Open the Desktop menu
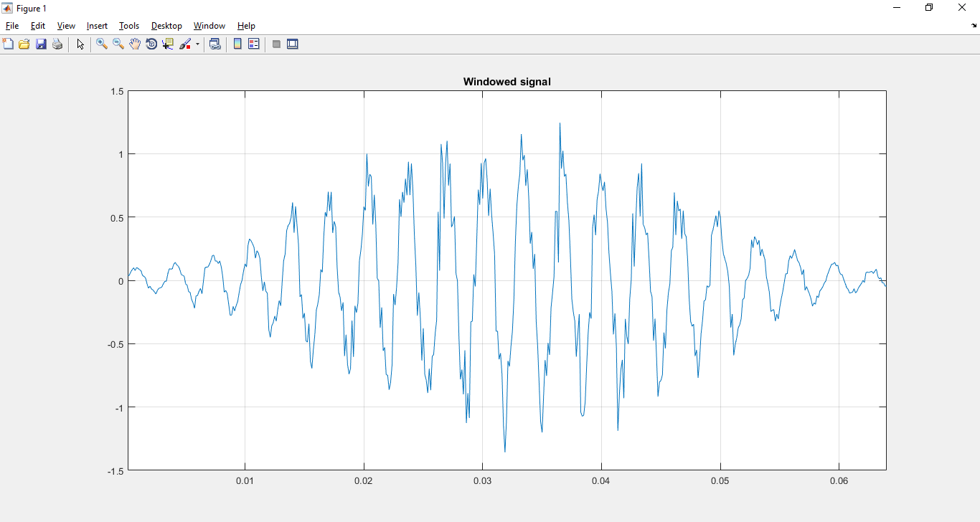This screenshot has height=522, width=980. click(x=166, y=26)
